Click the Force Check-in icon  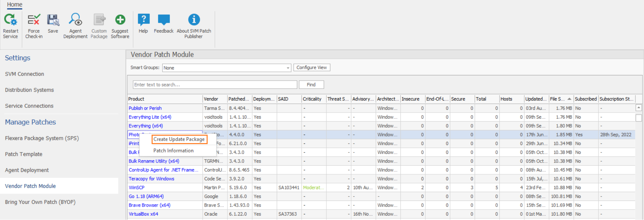pyautogui.click(x=34, y=20)
